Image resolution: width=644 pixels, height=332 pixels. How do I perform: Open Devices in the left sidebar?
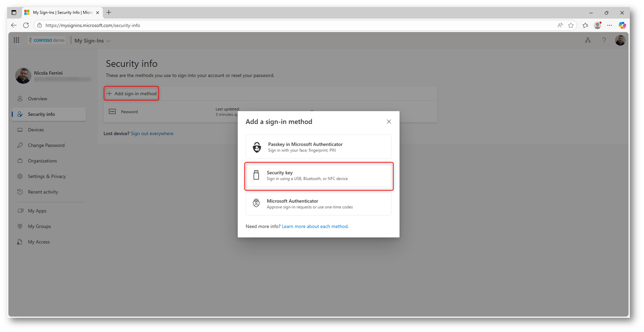coord(36,130)
